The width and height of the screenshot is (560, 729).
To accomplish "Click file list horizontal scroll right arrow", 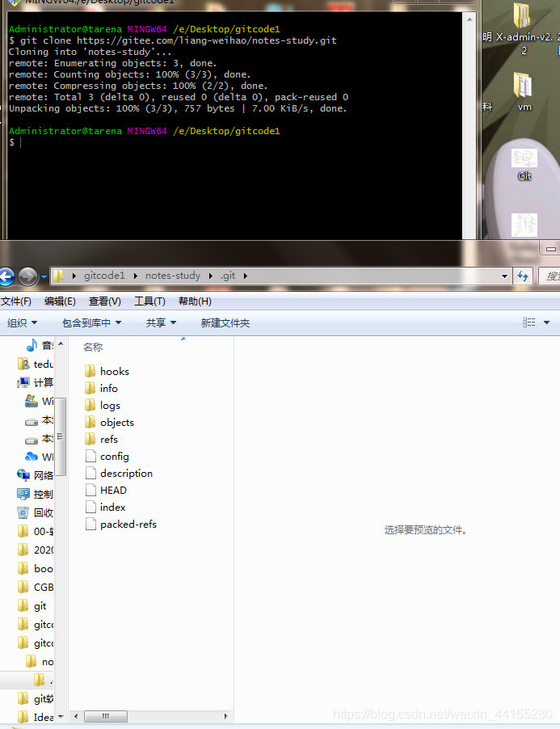I will point(226,716).
